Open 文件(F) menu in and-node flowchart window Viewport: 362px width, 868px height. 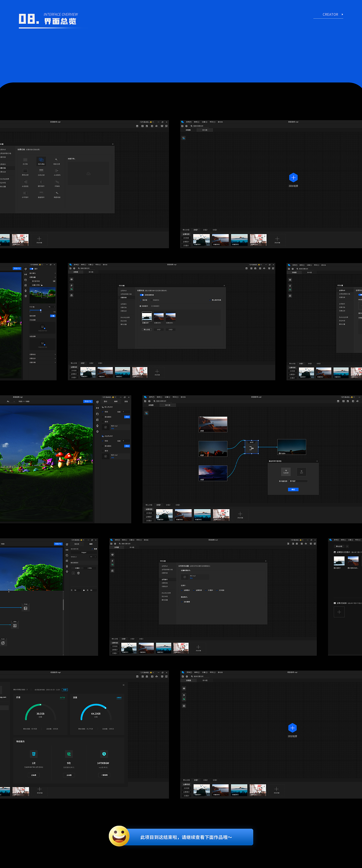click(152, 397)
